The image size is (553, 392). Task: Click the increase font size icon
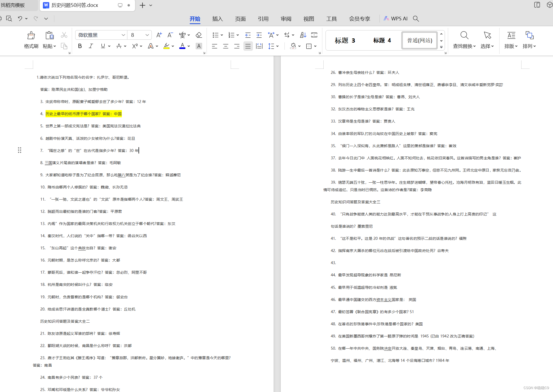click(159, 35)
